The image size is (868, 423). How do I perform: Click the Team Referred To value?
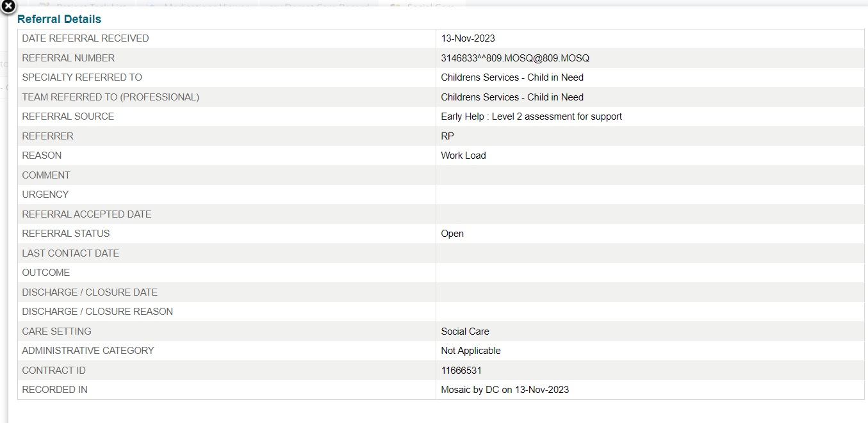click(x=512, y=97)
